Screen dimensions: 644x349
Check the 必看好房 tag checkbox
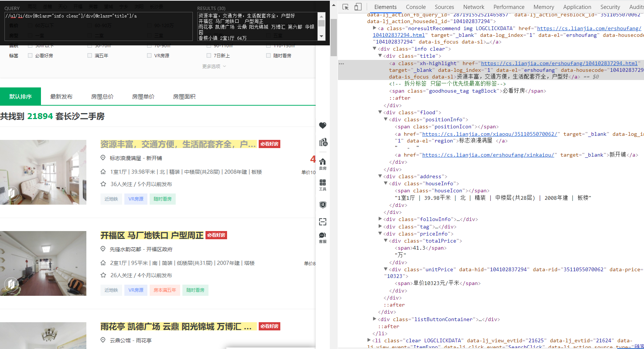coord(30,55)
